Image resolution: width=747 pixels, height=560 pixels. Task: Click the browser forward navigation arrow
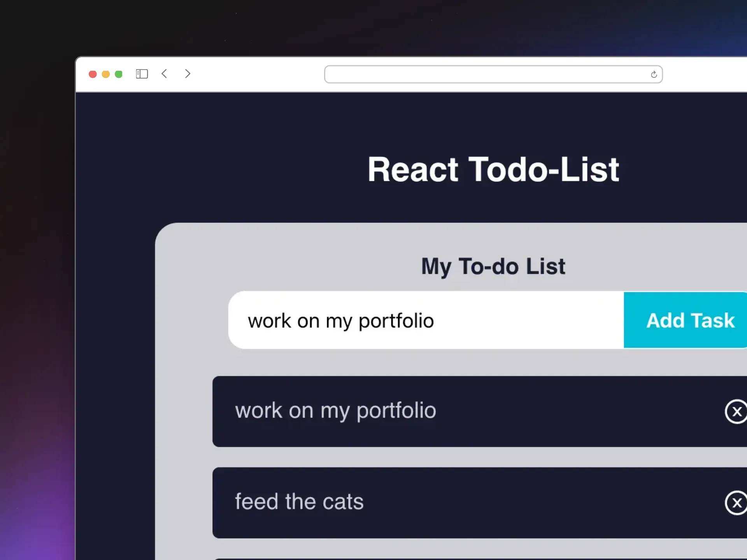click(x=188, y=74)
